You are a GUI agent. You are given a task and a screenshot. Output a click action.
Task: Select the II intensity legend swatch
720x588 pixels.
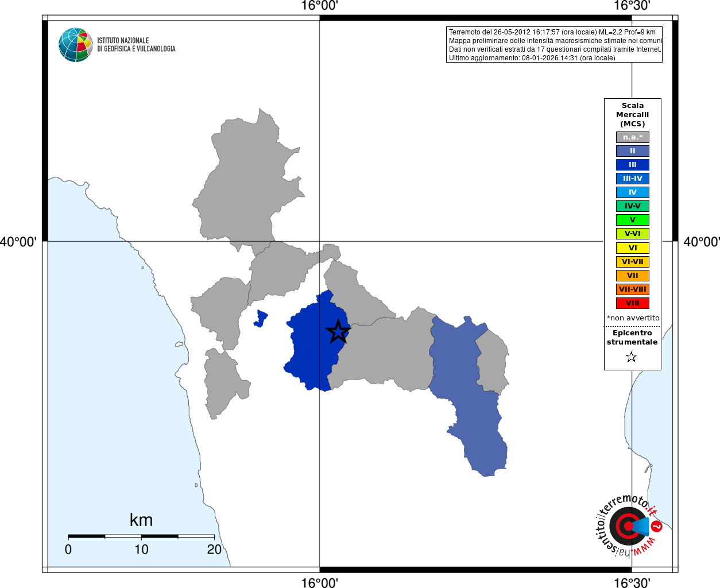pyautogui.click(x=632, y=151)
